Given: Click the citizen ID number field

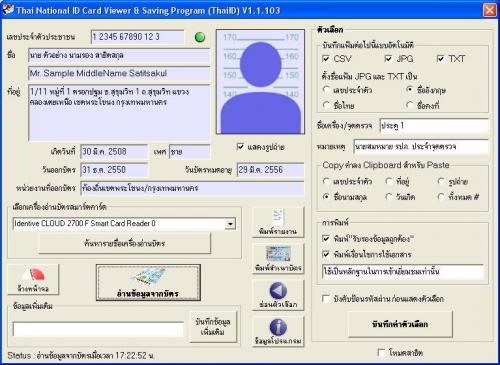Looking at the screenshot, I should (x=137, y=37).
